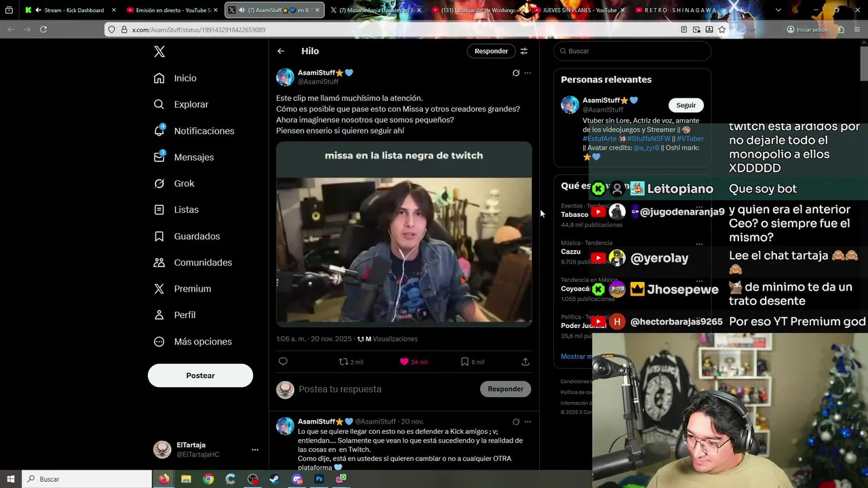
Task: Open options for Cazzu trend
Action: click(699, 243)
